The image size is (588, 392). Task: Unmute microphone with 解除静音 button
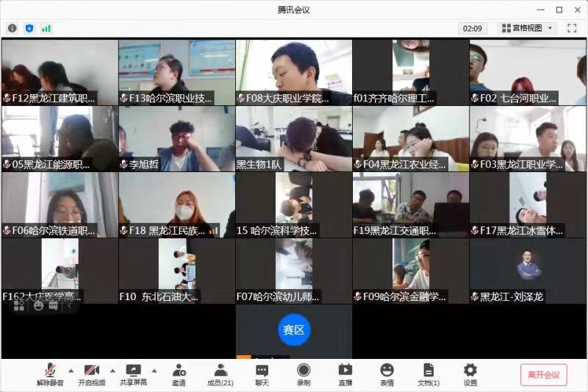(x=50, y=374)
